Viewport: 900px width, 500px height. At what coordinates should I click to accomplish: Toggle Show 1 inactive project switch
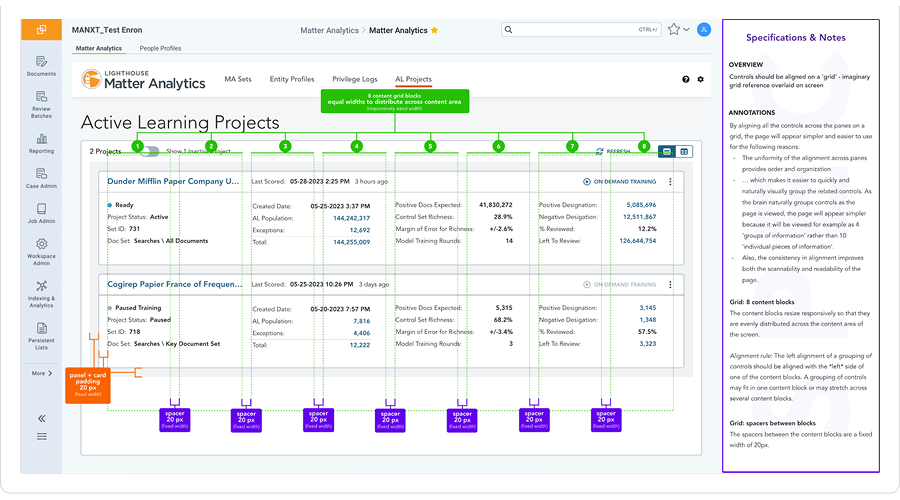pos(150,151)
